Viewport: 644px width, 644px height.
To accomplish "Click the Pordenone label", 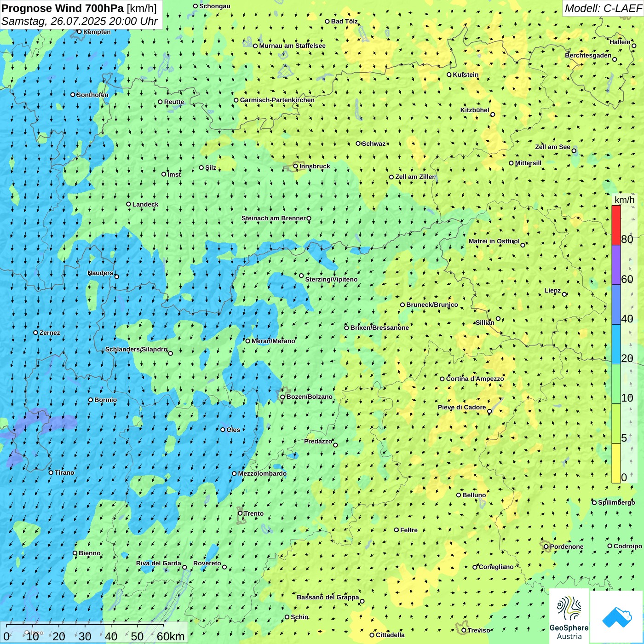I will click(x=567, y=546).
